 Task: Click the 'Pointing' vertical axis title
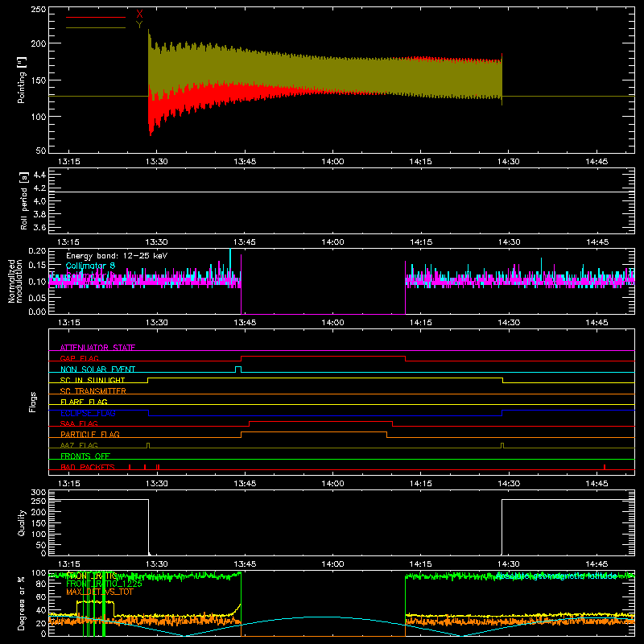pyautogui.click(x=22, y=80)
